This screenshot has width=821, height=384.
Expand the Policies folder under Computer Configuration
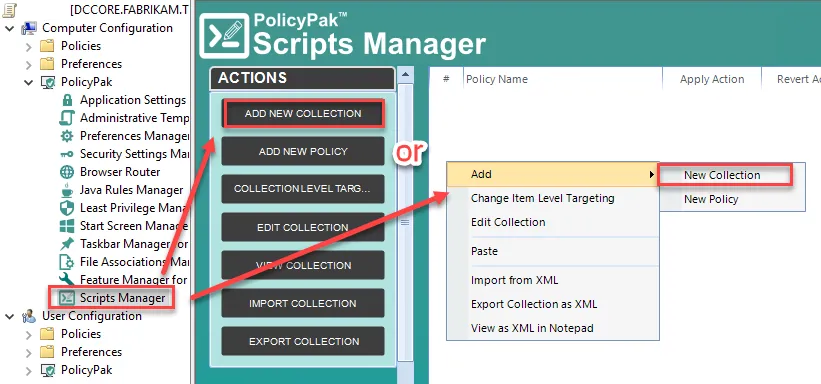coord(28,47)
